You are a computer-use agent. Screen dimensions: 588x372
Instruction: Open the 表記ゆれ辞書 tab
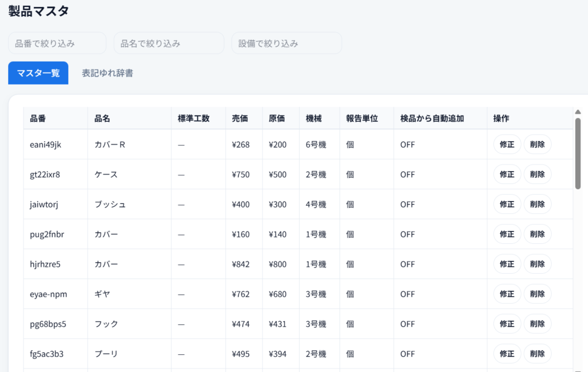107,73
